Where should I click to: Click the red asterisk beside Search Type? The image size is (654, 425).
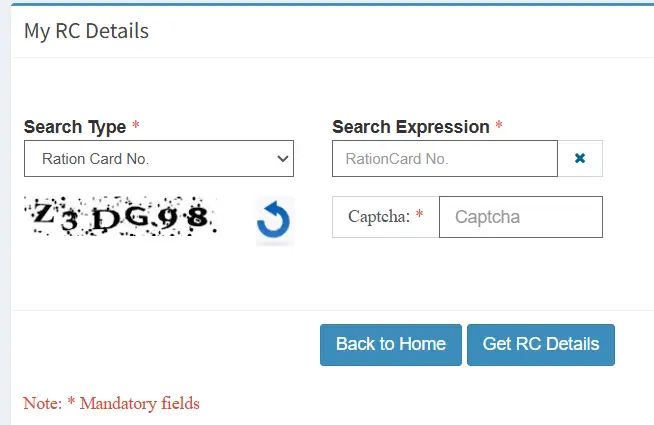[136, 127]
